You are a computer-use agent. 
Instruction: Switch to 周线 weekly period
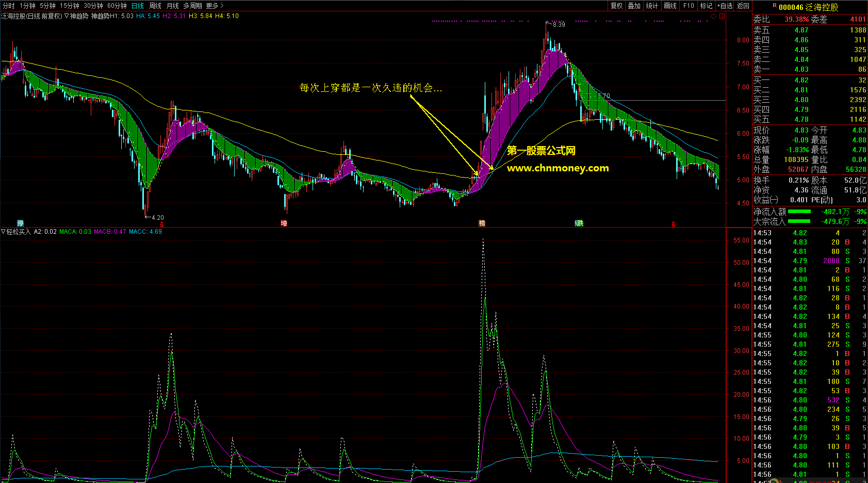(155, 6)
